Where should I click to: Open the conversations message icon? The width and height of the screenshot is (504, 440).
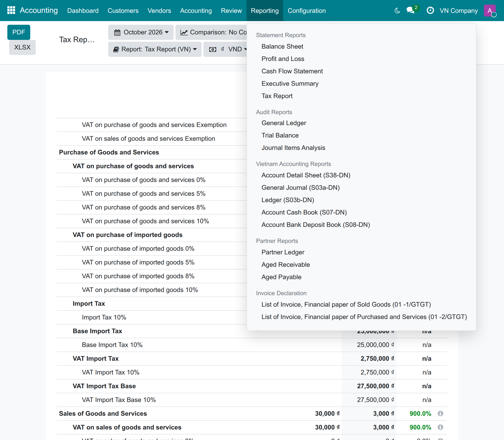coord(411,10)
